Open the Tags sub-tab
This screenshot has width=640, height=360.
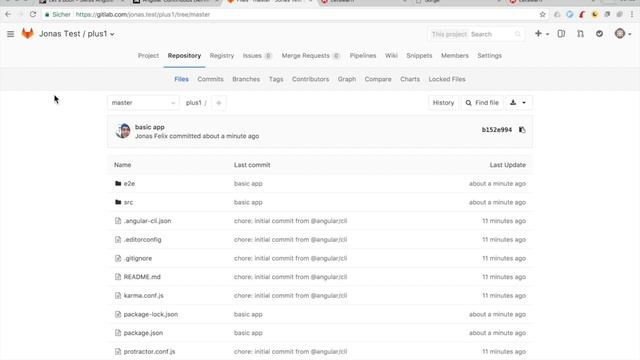pyautogui.click(x=276, y=79)
